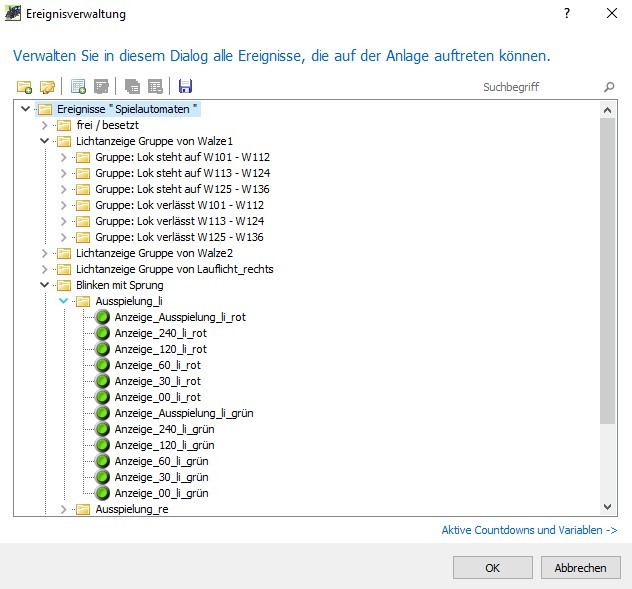Collapse Lichtanzeige Gruppe von Walze1
Image resolution: width=632 pixels, height=589 pixels.
[x=44, y=141]
